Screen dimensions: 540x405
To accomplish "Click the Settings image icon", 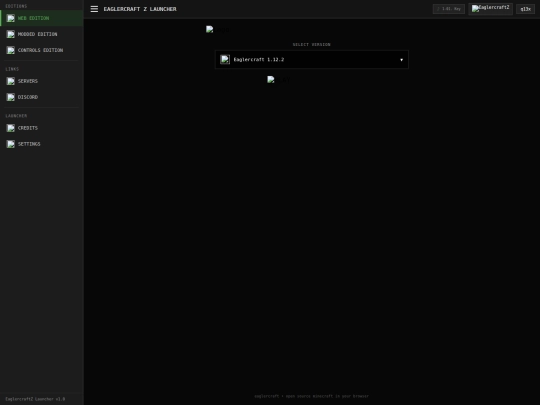I will pos(11,144).
